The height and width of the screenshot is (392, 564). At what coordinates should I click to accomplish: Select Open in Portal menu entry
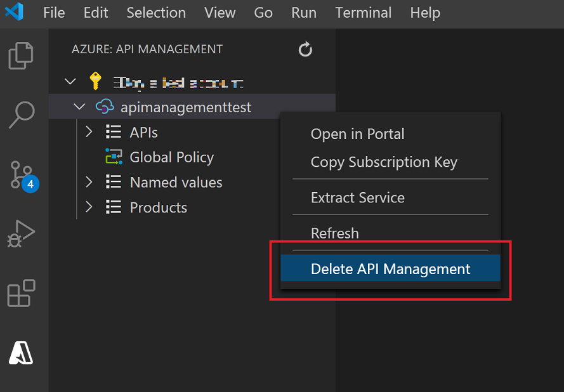tap(357, 134)
